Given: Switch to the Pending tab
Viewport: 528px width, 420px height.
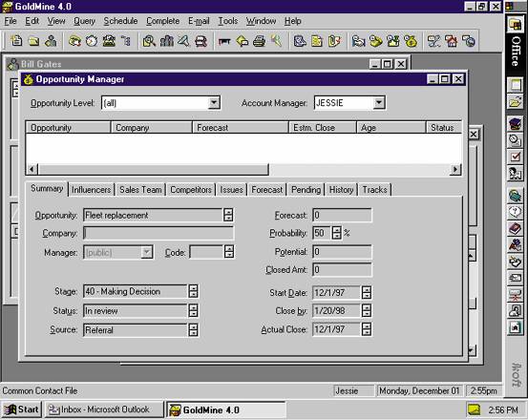Looking at the screenshot, I should coord(306,190).
